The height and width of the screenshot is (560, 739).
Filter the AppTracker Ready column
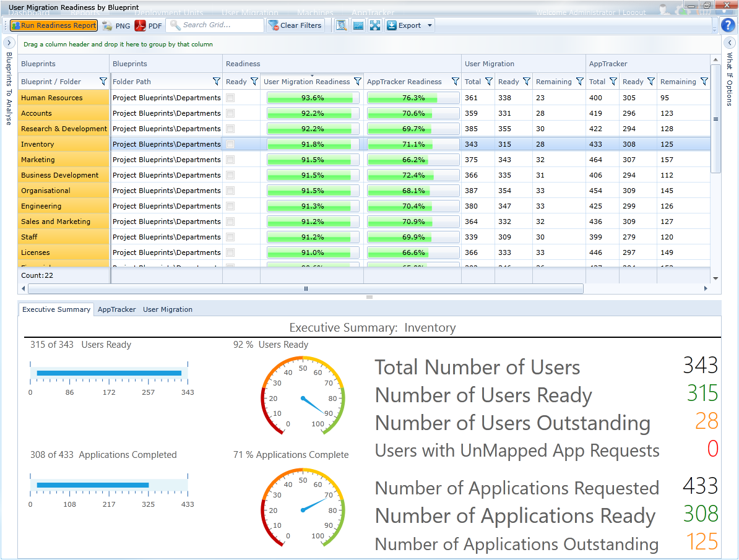651,82
